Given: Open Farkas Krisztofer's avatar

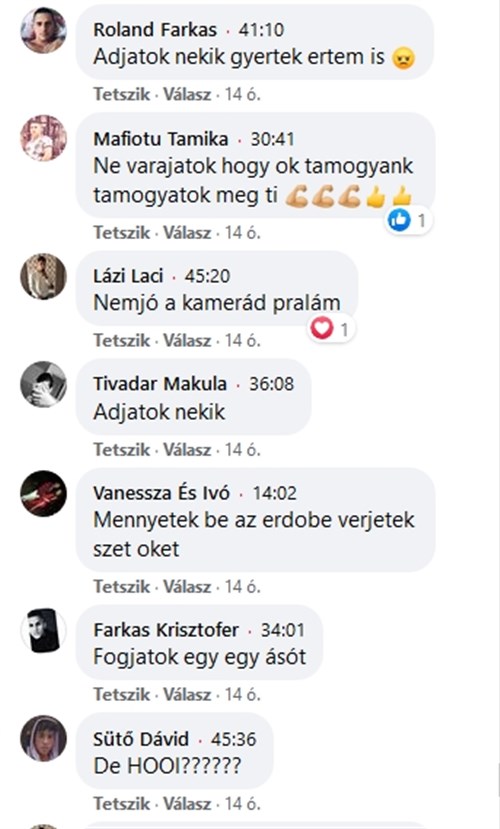Looking at the screenshot, I should pyautogui.click(x=43, y=631).
